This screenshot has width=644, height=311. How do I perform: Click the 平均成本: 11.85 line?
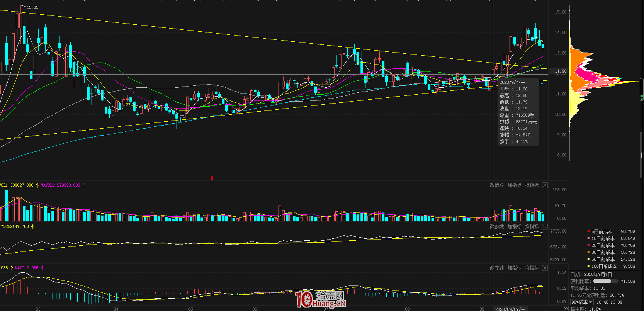pos(588,288)
